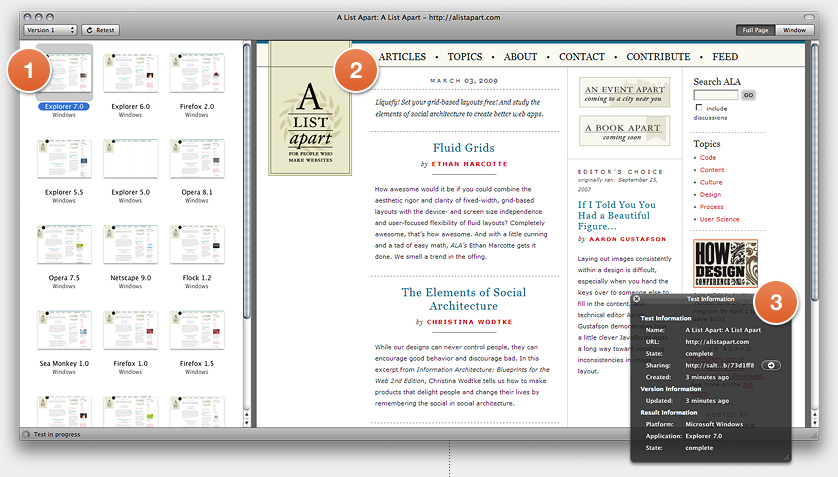This screenshot has height=477, width=838.
Task: Click the thumbnail list scrollbar
Action: (x=246, y=182)
